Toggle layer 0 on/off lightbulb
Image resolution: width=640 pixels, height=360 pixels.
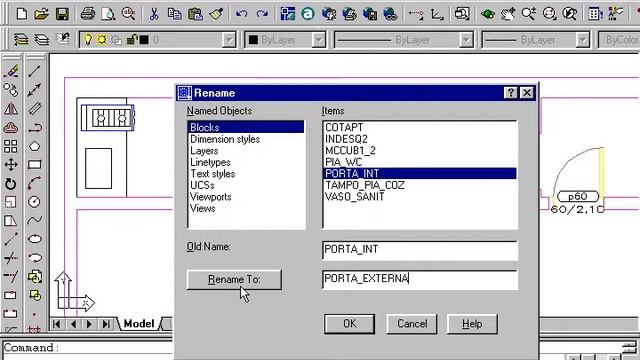[88, 40]
